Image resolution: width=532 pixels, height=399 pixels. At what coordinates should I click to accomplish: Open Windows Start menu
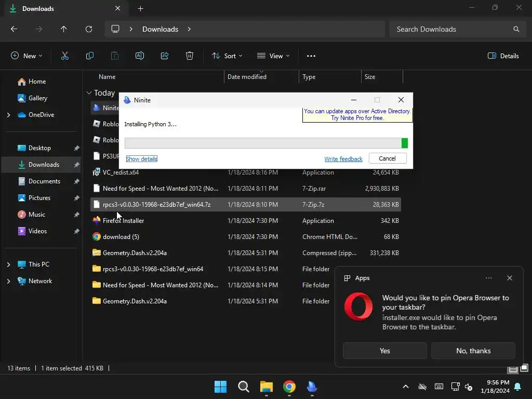pyautogui.click(x=220, y=387)
